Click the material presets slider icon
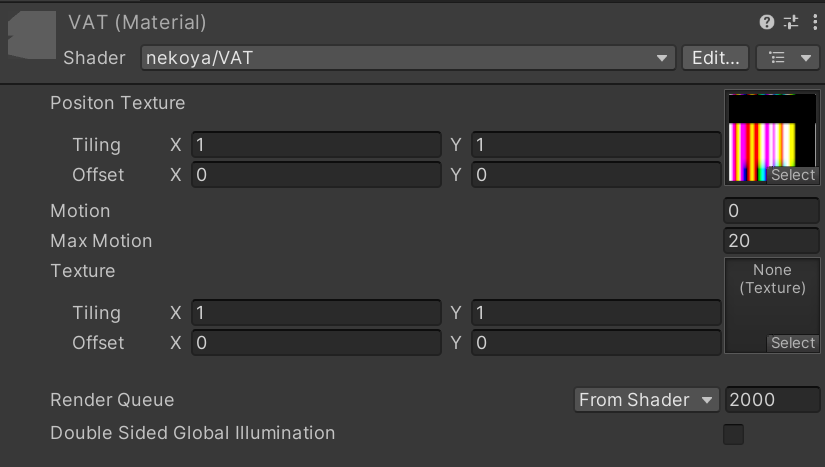This screenshot has height=467, width=825. point(791,22)
